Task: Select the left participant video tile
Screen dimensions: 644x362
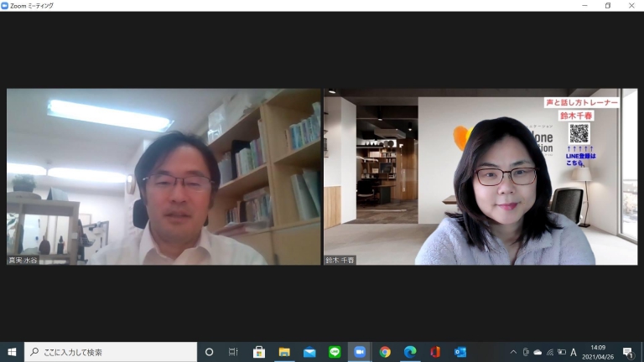Action: 164,177
